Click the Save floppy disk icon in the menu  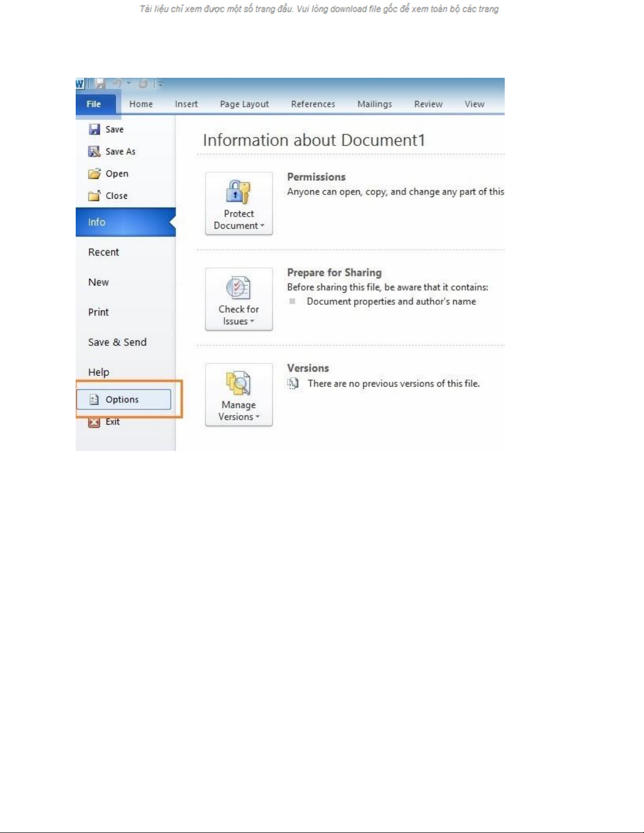click(95, 129)
